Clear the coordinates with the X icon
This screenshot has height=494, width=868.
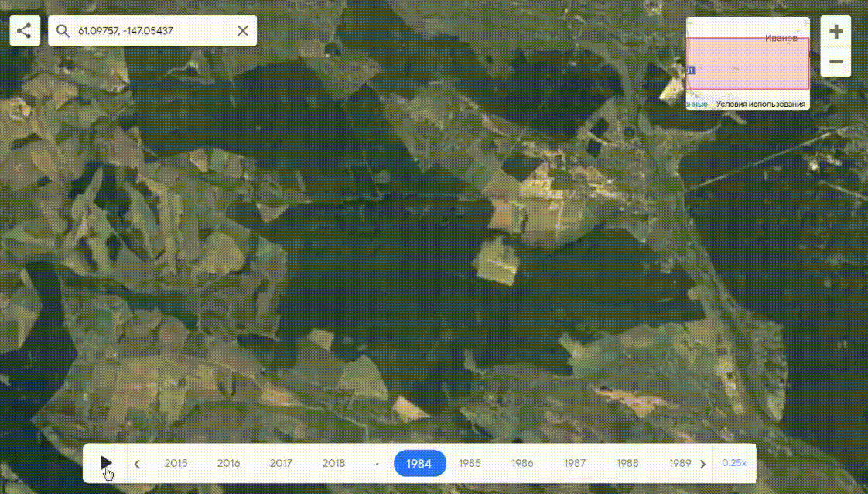pyautogui.click(x=242, y=30)
